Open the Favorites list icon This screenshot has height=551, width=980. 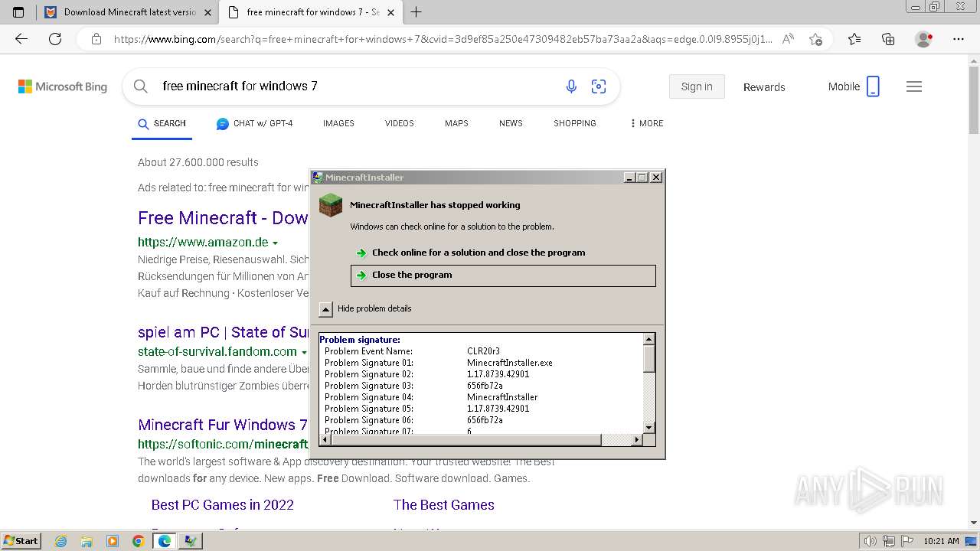pyautogui.click(x=854, y=39)
